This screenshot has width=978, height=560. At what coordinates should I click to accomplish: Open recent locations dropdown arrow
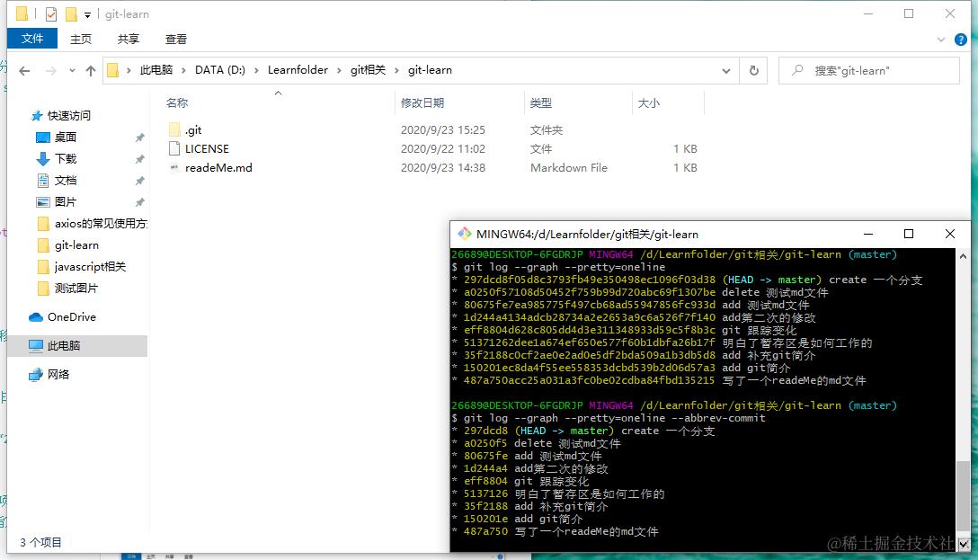(72, 71)
